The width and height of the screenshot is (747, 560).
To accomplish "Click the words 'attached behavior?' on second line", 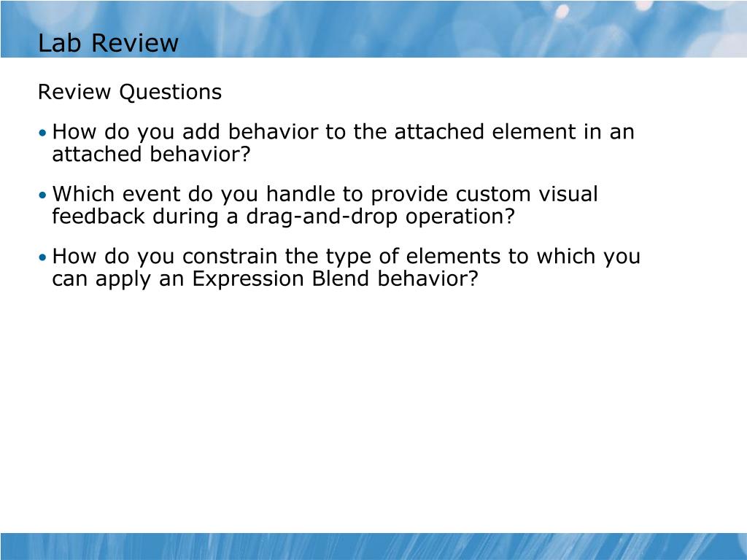I will [151, 155].
